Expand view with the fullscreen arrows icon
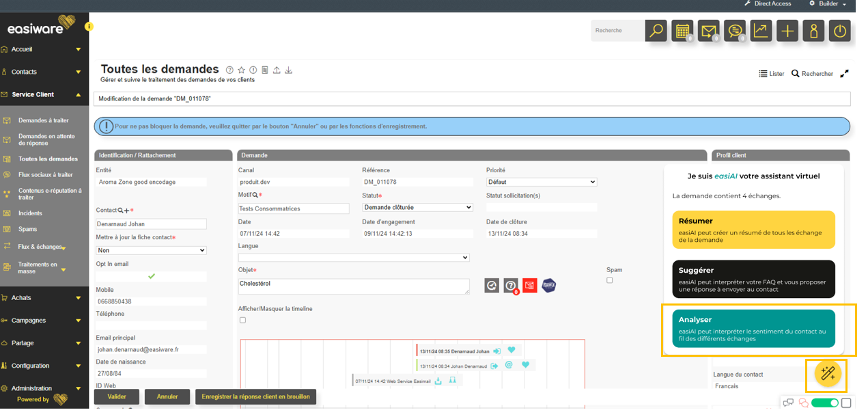The image size is (868, 419). [845, 73]
